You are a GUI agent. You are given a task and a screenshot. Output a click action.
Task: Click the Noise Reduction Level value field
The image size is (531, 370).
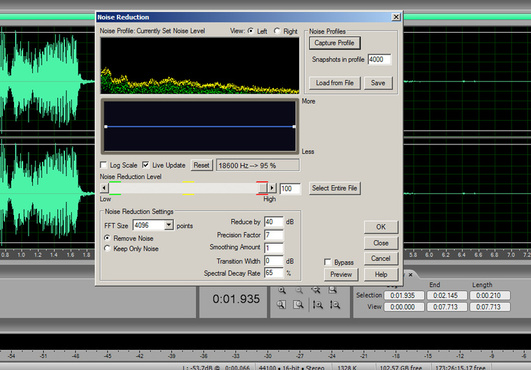290,189
